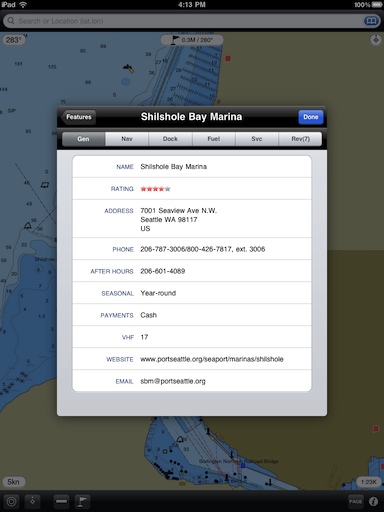Open the route flag icon in bottom toolbar
This screenshot has width=384, height=512.
pos(82,501)
